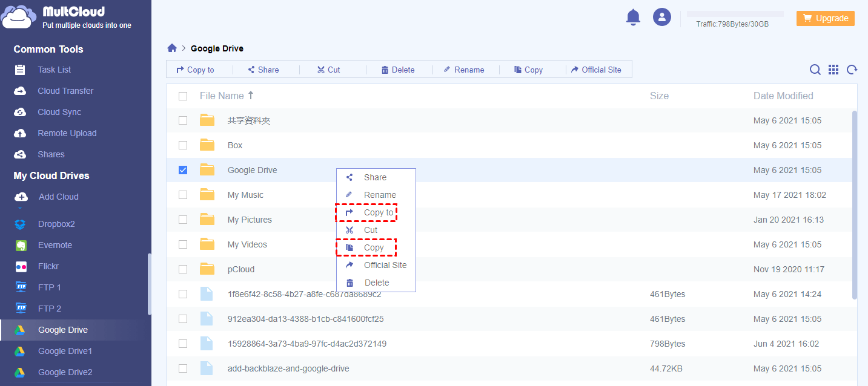Select the 15928864-3a73 file name
The image size is (868, 386).
[x=307, y=344]
